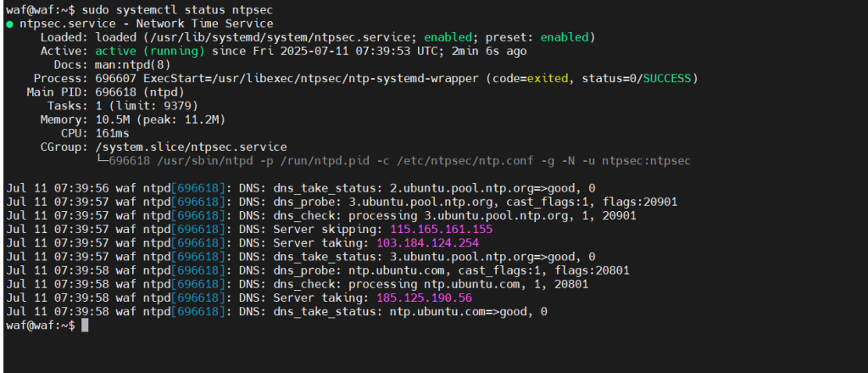
Task: Click the 'man:ntpd(8)' docs reference
Action: pos(133,65)
